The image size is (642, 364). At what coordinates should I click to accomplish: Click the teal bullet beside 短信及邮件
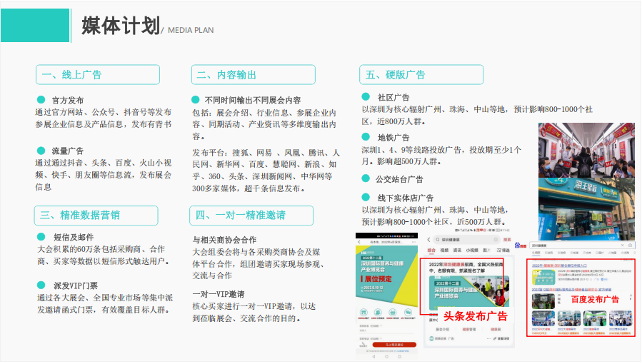[x=41, y=236]
